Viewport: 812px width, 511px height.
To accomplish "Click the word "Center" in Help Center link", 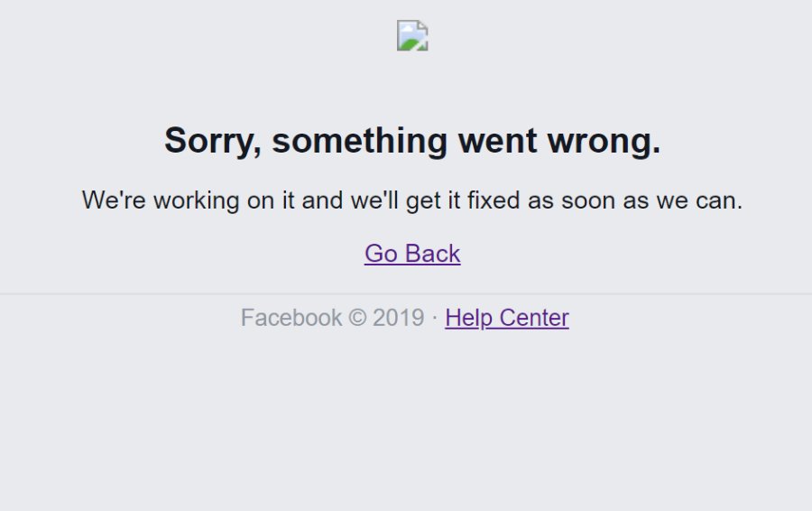I will pyautogui.click(x=534, y=318).
